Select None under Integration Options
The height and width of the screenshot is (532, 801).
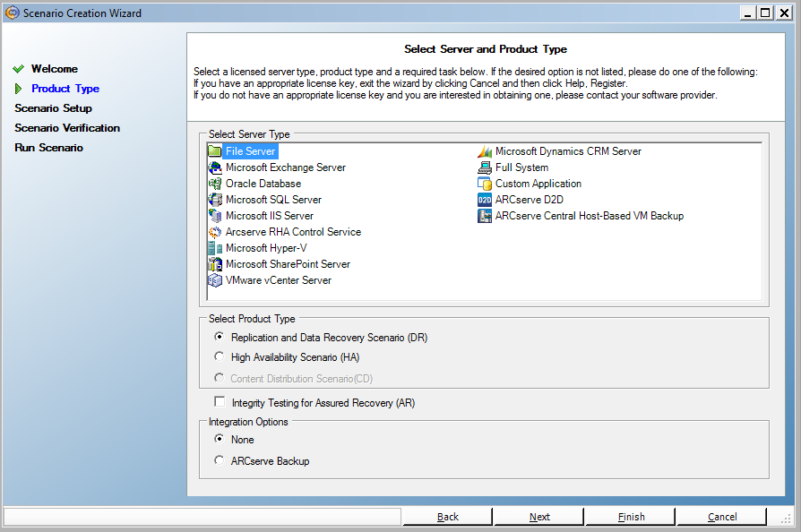[x=220, y=439]
